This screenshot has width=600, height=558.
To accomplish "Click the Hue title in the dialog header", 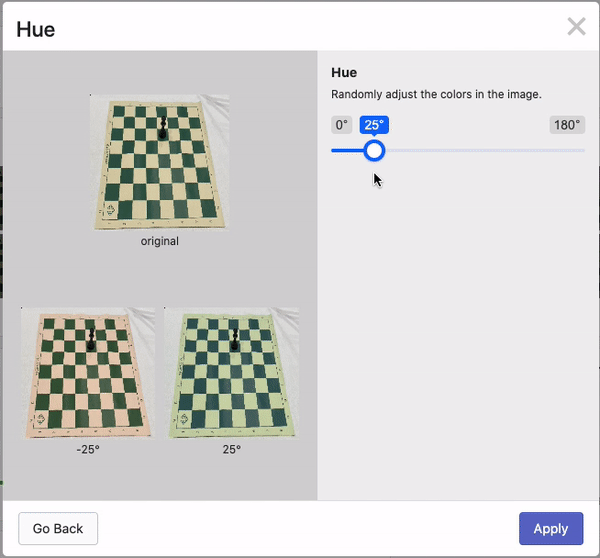I will [36, 29].
